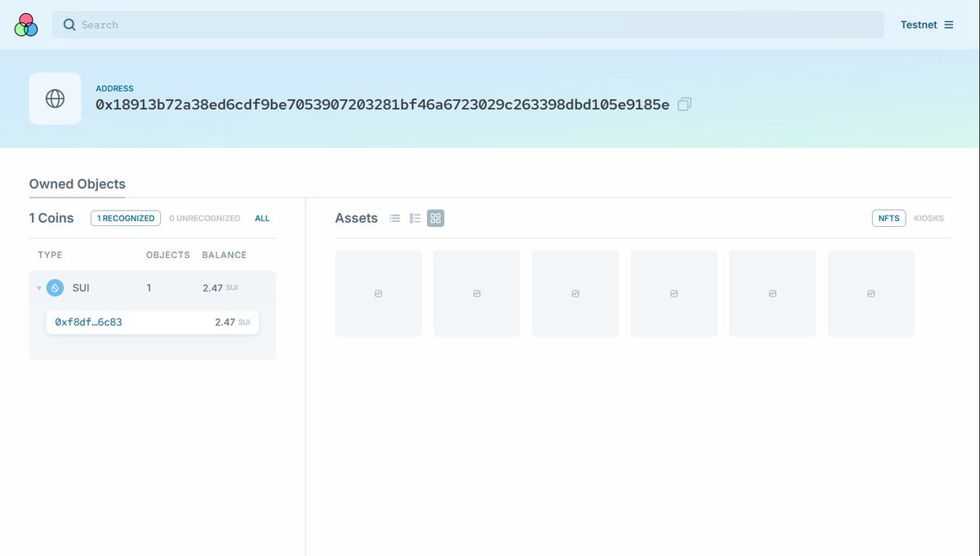This screenshot has height=556, width=980.
Task: Select the KIOSKS filter button
Action: (929, 218)
